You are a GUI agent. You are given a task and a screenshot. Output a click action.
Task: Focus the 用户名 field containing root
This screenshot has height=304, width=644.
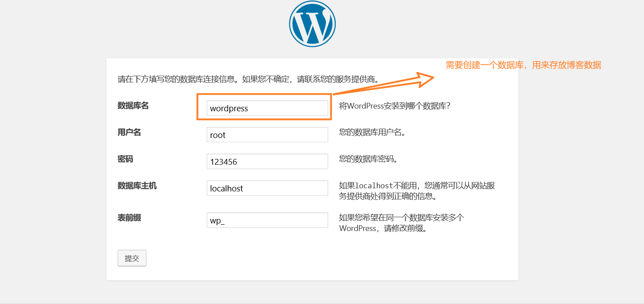tap(267, 135)
